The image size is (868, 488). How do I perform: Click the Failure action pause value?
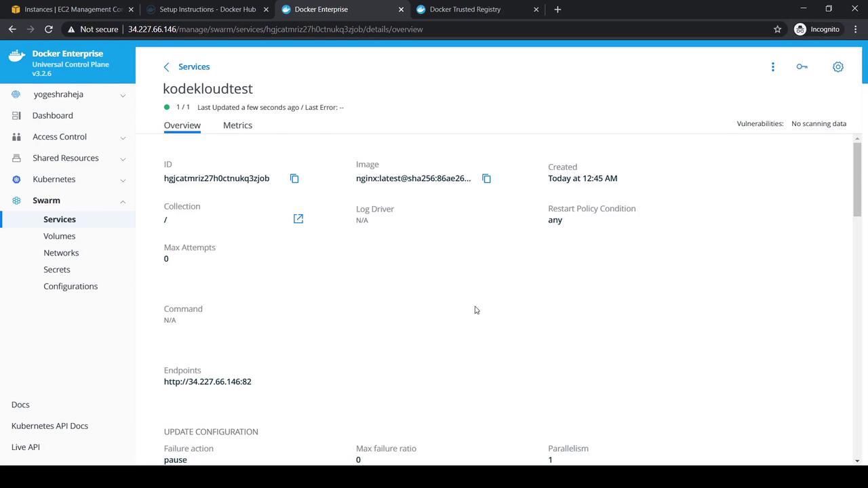point(176,460)
